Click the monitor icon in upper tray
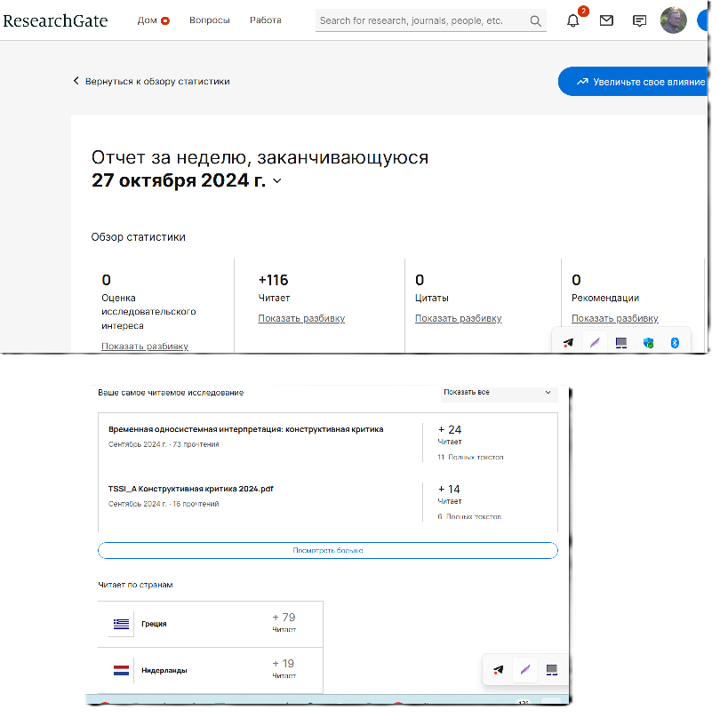The height and width of the screenshot is (726, 728). [x=621, y=343]
